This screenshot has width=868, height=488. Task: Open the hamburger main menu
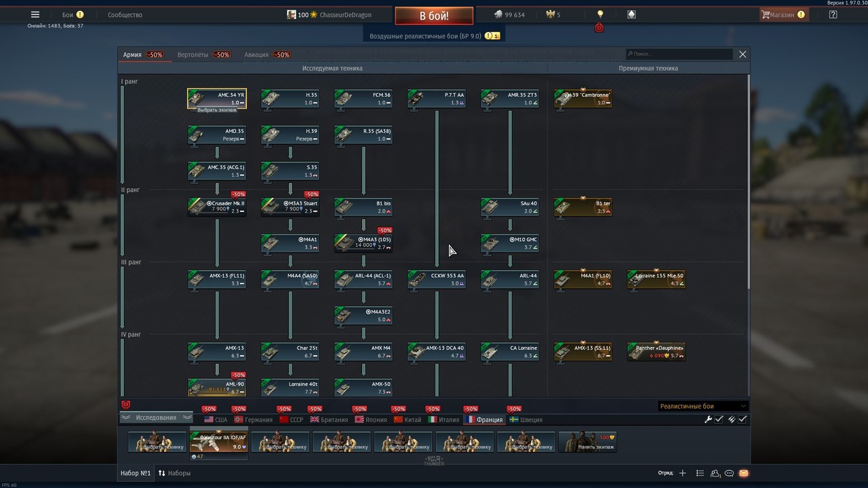tap(35, 14)
